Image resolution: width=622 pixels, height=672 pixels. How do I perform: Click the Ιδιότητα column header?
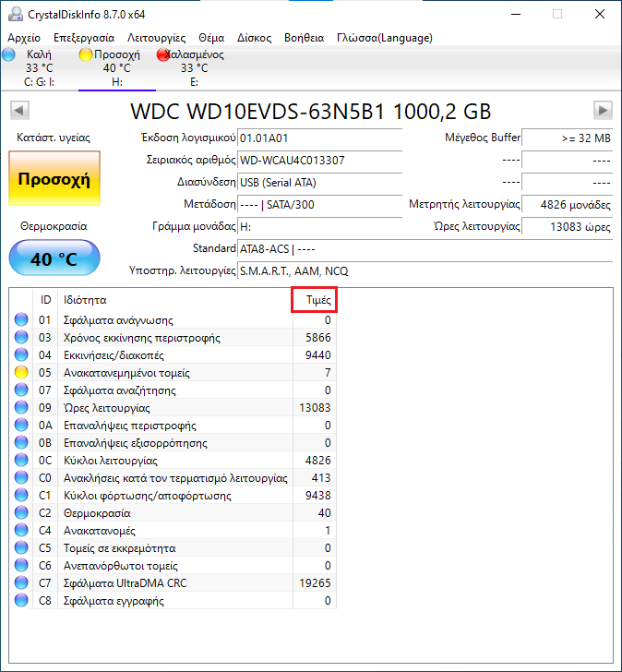click(175, 300)
